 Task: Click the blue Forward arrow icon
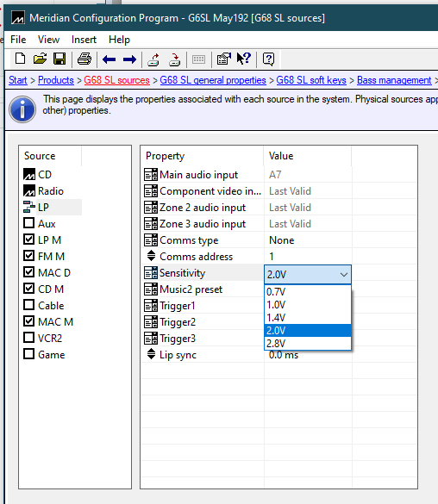click(129, 59)
